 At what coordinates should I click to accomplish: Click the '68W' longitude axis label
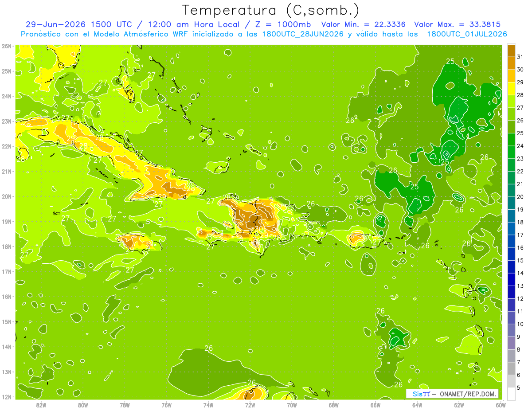tap(334, 404)
